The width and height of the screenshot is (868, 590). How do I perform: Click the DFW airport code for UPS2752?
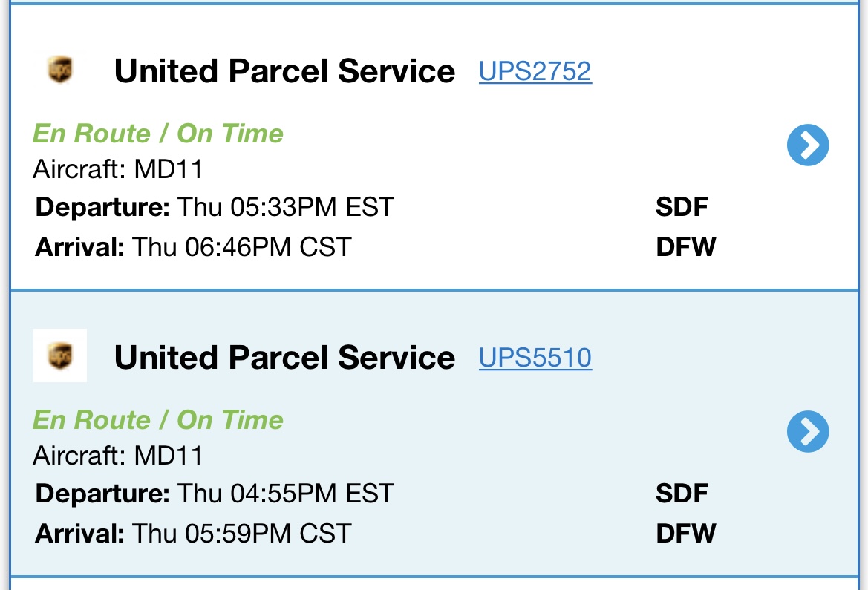[x=685, y=246]
